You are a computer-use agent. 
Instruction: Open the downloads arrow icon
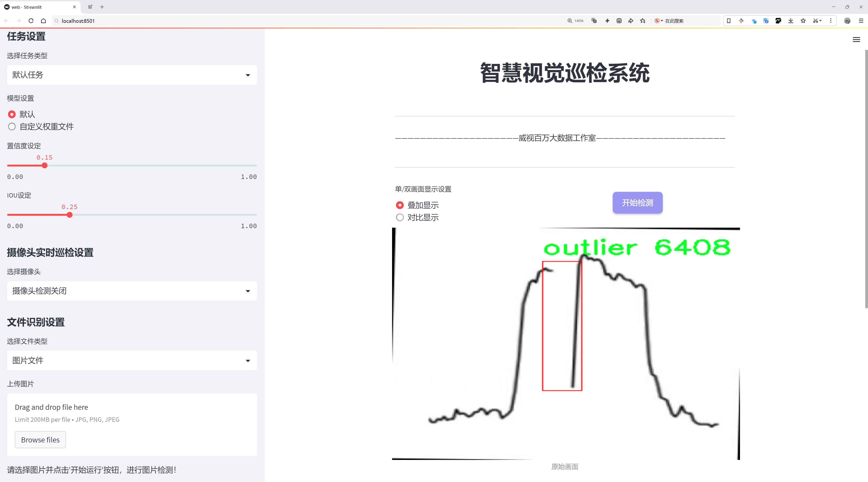tap(791, 21)
